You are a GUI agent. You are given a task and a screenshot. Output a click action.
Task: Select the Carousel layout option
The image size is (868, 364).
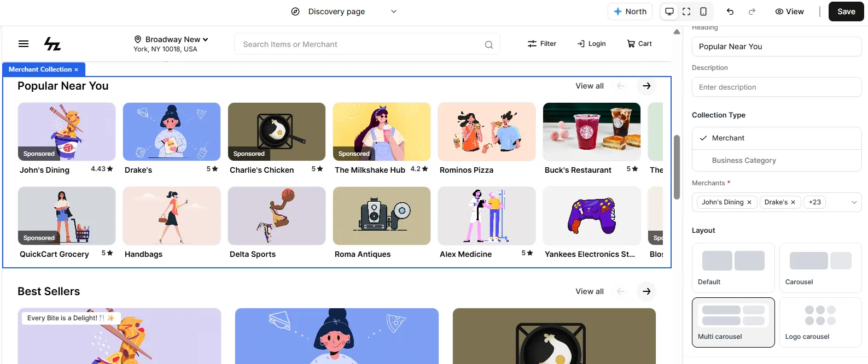click(x=820, y=268)
